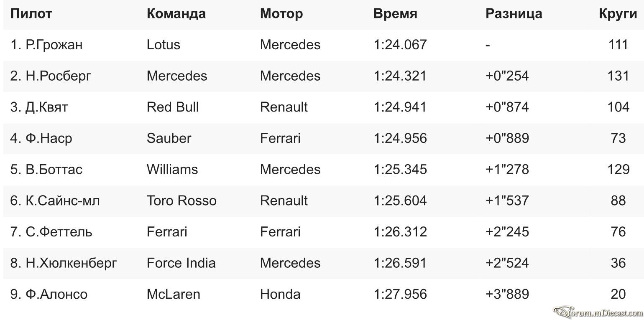Click the Honda engine cell

click(280, 294)
